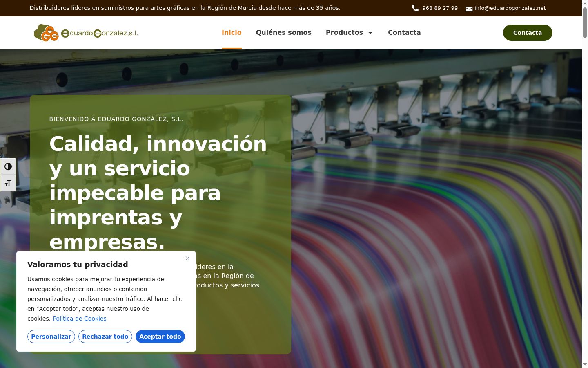Close the cookie privacy banner

coord(187,258)
